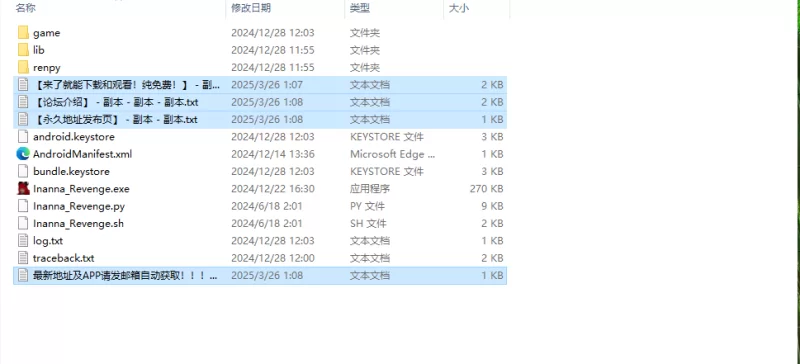
Task: Click KEYSTORE 文件 type of bundle.keystore
Action: [x=387, y=172]
